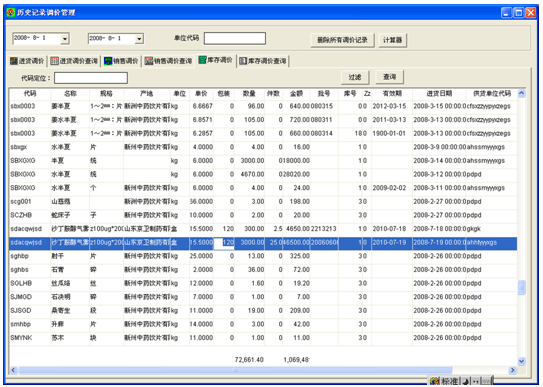Click the 产地 column header
This screenshot has width=543, height=387.
tap(146, 93)
